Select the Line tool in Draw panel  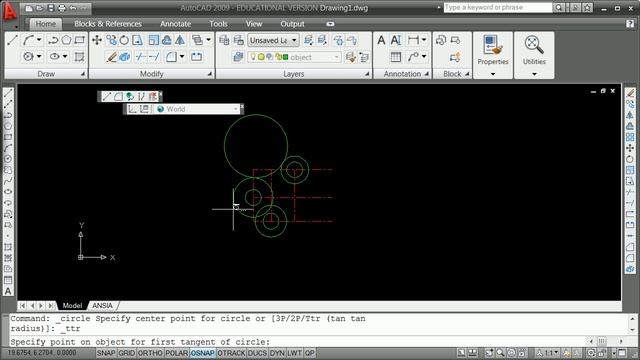tap(12, 40)
